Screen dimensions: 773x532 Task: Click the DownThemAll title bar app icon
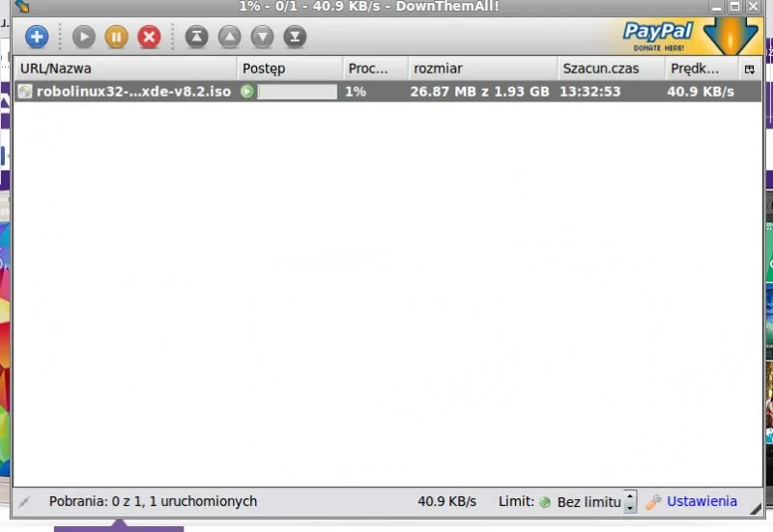(x=22, y=6)
